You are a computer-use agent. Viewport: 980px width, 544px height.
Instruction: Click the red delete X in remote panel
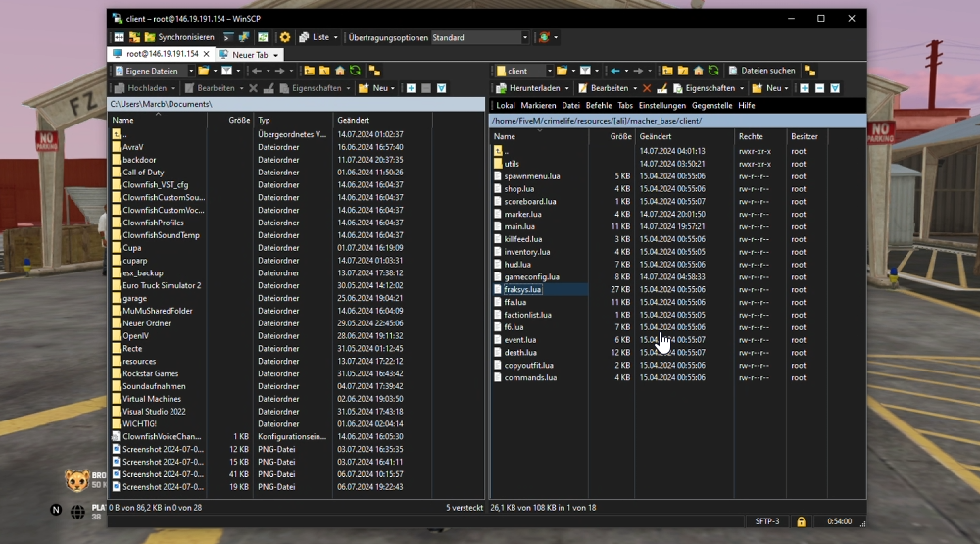(647, 88)
